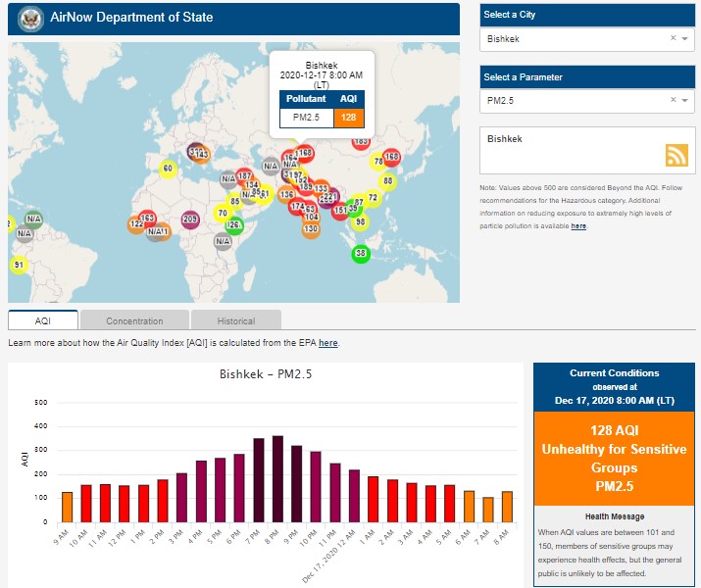This screenshot has width=701, height=588.
Task: Clear the PM2.5 parameter selection
Action: tap(673, 100)
